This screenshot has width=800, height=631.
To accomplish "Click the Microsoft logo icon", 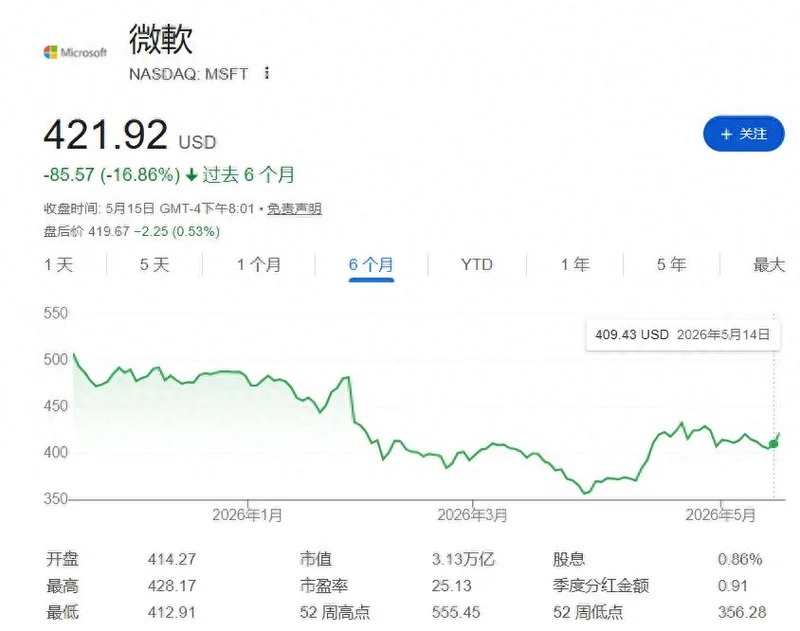I will 76,52.
